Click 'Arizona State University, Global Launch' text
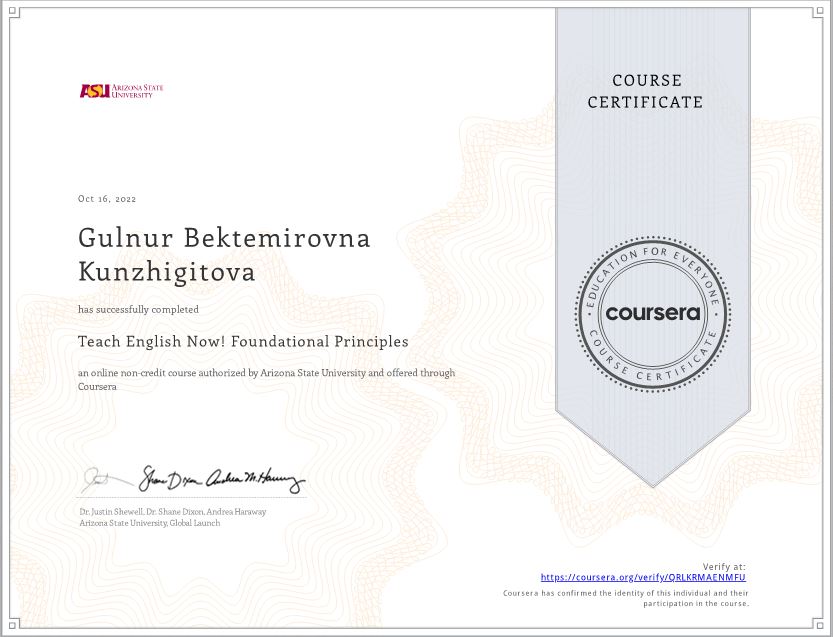The image size is (833, 637). (149, 523)
